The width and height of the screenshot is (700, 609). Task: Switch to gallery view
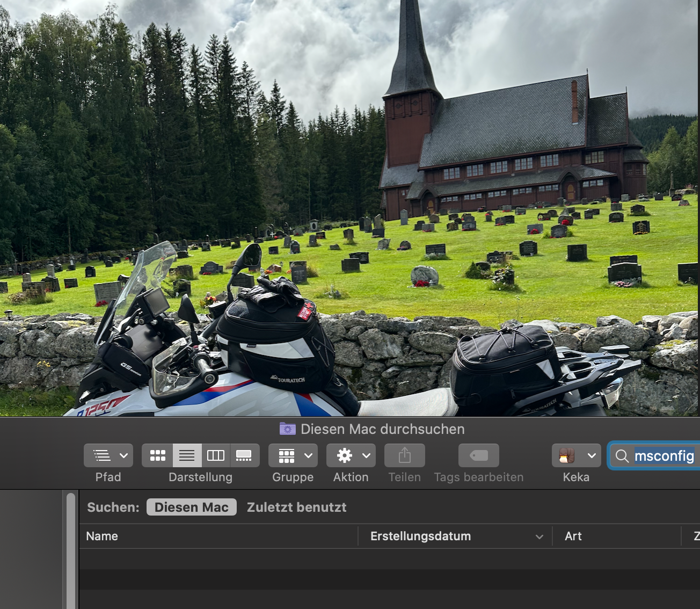point(244,456)
